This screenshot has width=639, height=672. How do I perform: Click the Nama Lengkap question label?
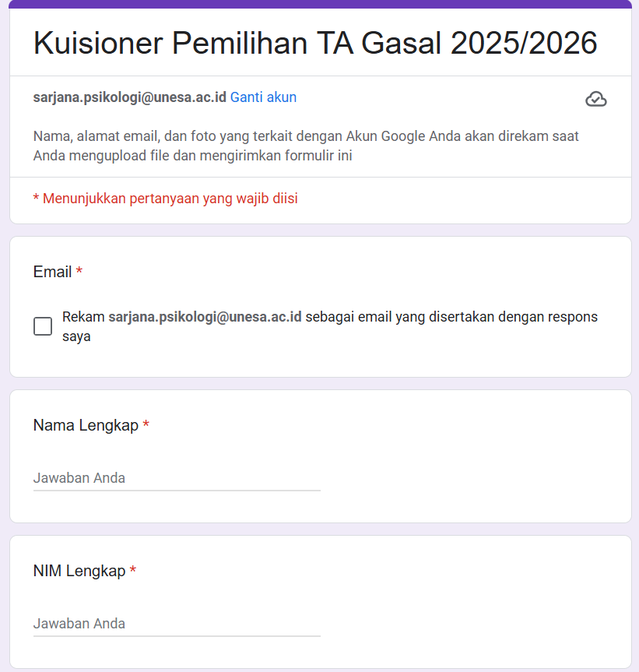(86, 425)
